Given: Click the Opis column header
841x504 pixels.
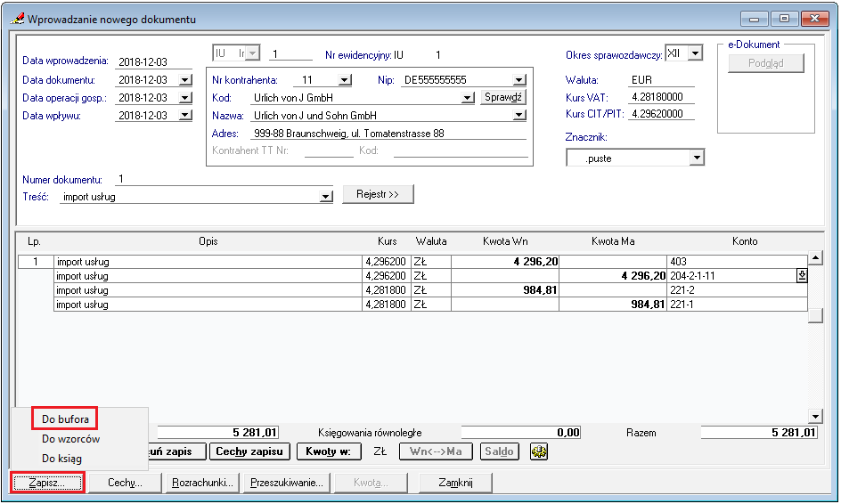Looking at the screenshot, I should point(208,241).
